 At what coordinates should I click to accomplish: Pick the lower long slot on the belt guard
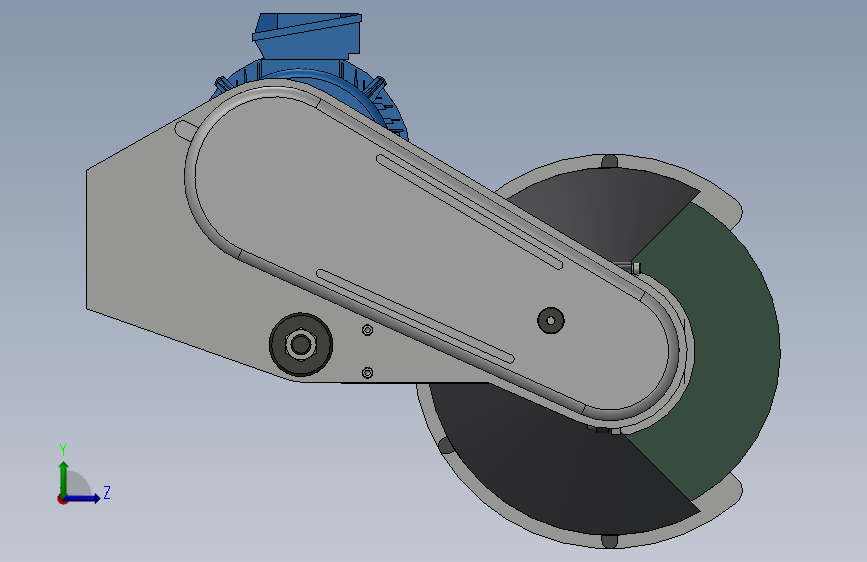pos(415,316)
